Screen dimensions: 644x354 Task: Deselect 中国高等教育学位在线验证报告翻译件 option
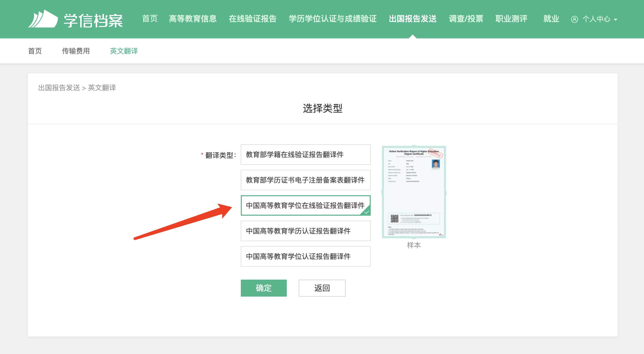coord(306,205)
